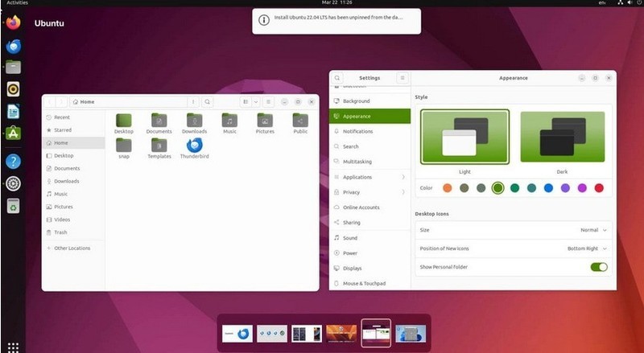Switch to the Notifications settings panel
Viewport: 644px width, 353px height.
[369, 131]
